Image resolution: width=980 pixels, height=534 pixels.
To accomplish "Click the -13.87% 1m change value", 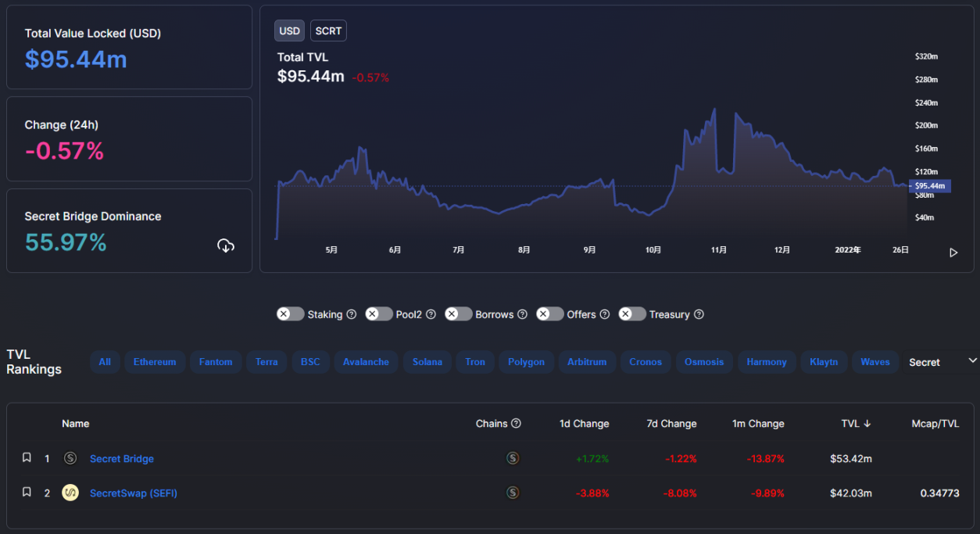I will (x=764, y=459).
